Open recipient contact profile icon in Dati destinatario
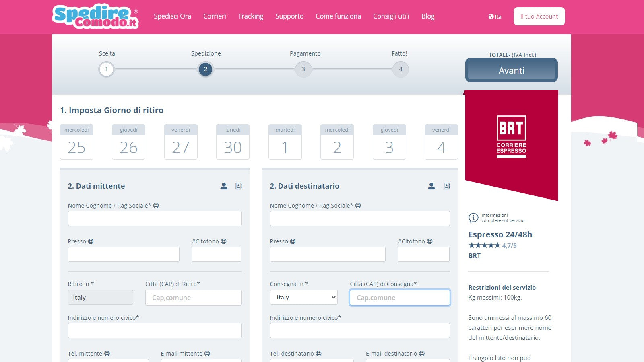This screenshot has width=644, height=362. 431,186
